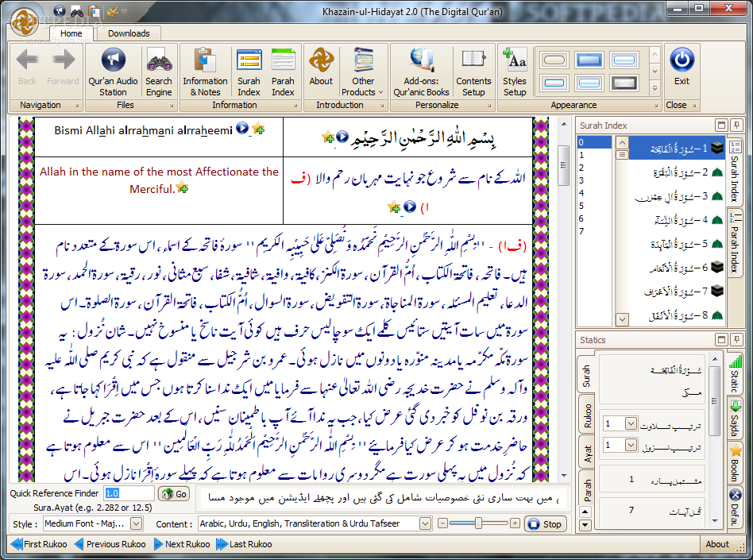
Task: Bookmark the Arabic Bismillah verse
Action: point(328,137)
